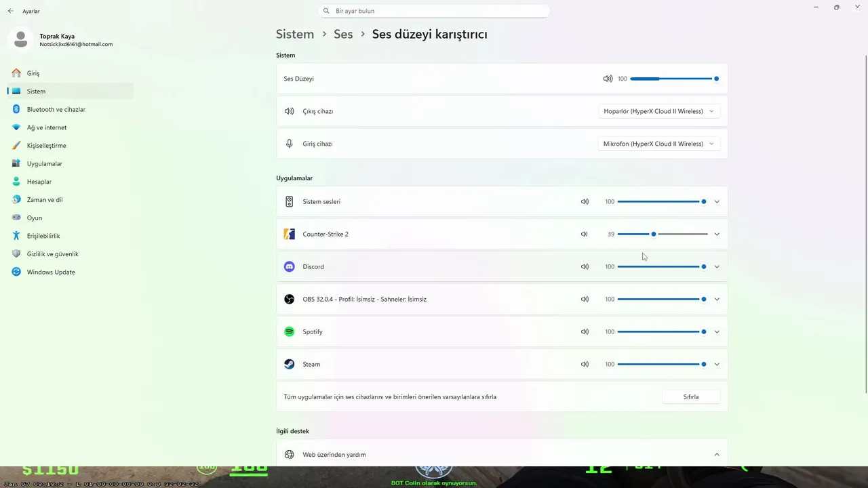Open Uygulamalar settings

71,163
